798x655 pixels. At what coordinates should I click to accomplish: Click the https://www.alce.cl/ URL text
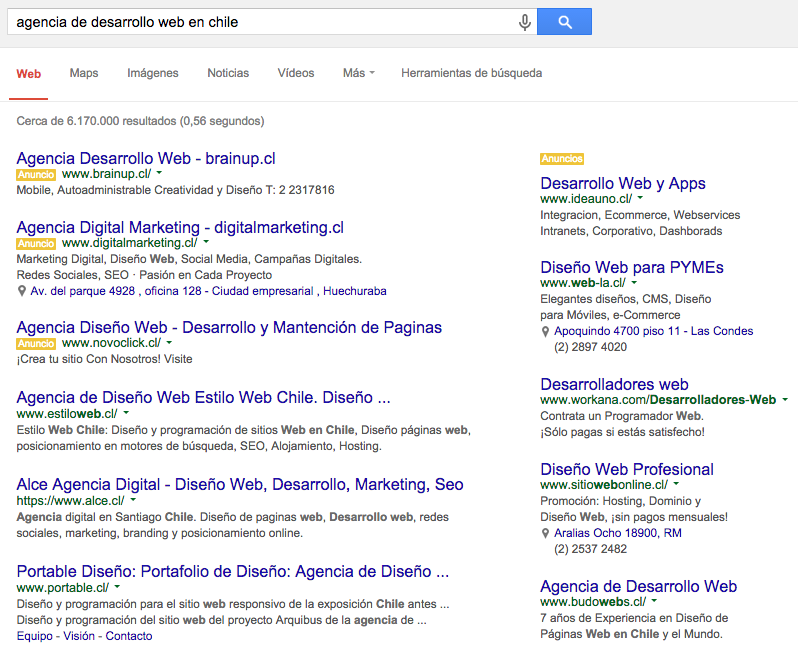[70, 501]
